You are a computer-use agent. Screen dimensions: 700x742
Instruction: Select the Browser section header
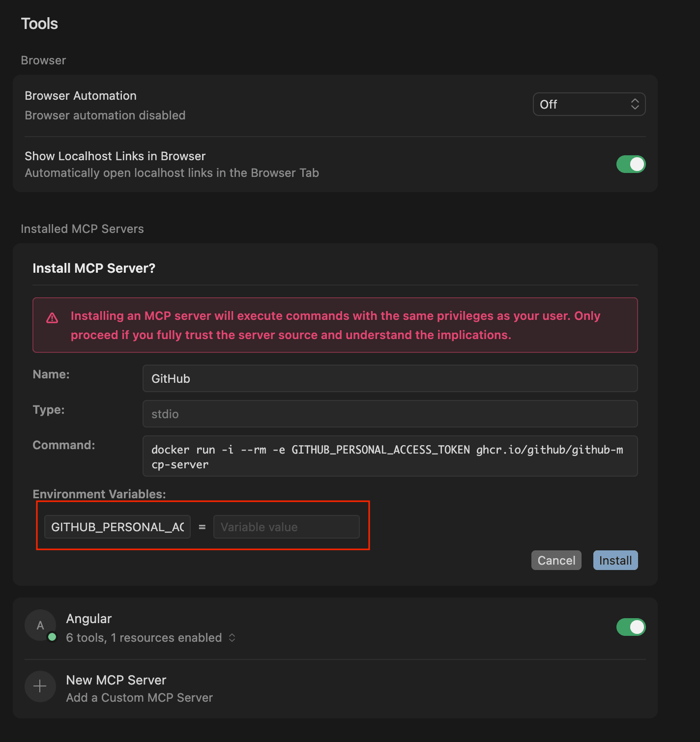[x=43, y=60]
